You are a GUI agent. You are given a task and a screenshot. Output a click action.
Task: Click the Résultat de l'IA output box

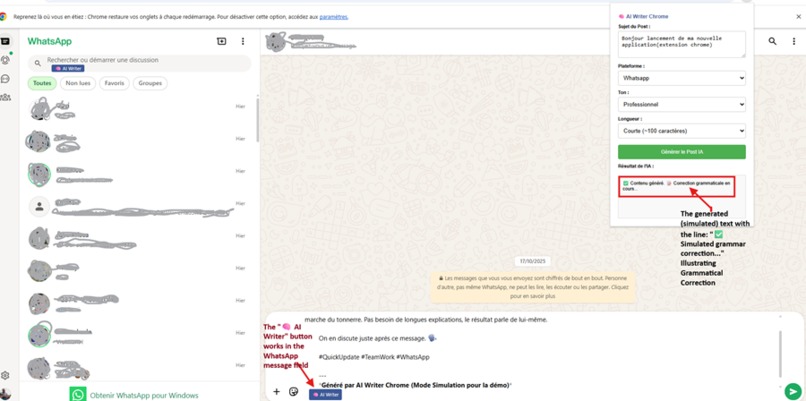point(682,196)
